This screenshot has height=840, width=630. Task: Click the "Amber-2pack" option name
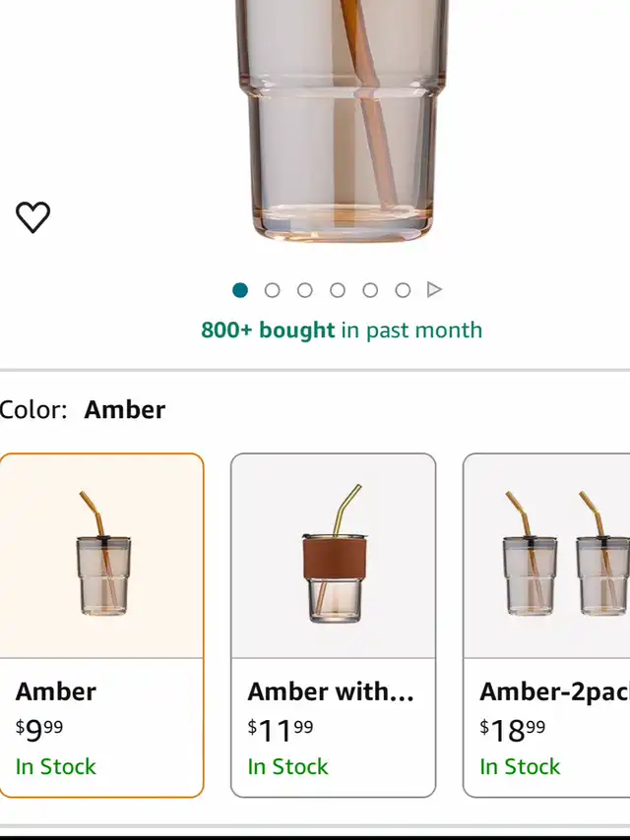tap(553, 691)
